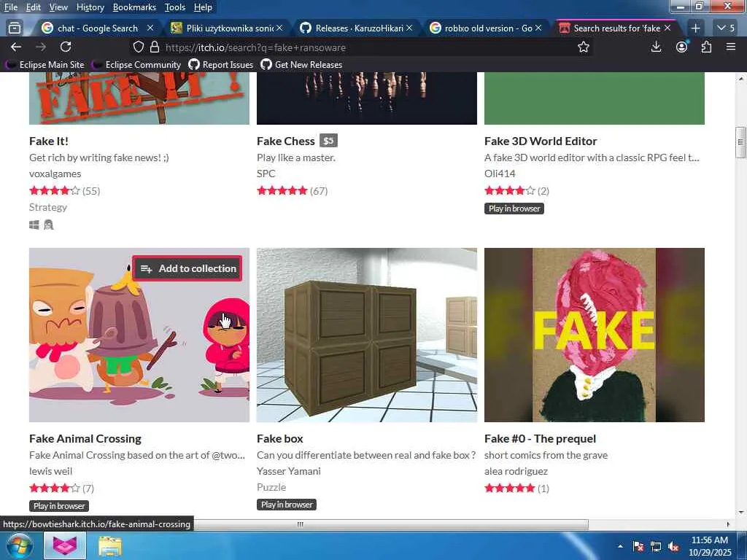Screen dimensions: 747x560
Task: Show site security padlock info
Action: coord(155,47)
